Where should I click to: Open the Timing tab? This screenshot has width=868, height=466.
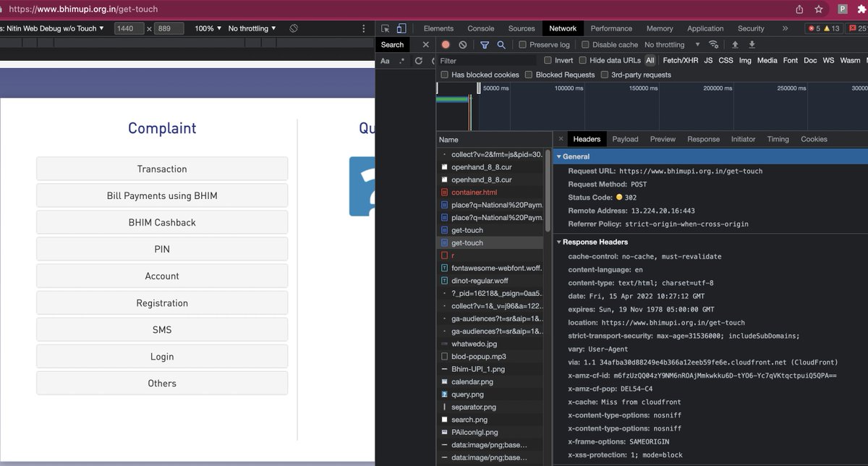tap(778, 139)
